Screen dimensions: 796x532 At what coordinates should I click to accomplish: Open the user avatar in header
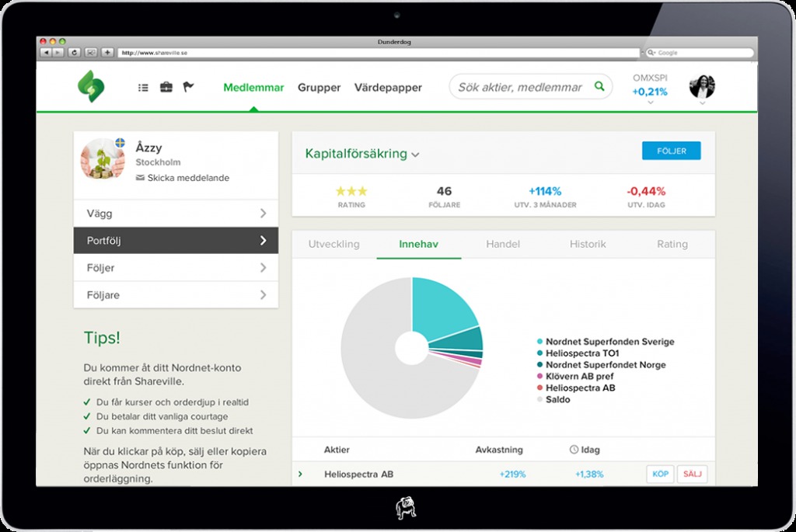702,86
